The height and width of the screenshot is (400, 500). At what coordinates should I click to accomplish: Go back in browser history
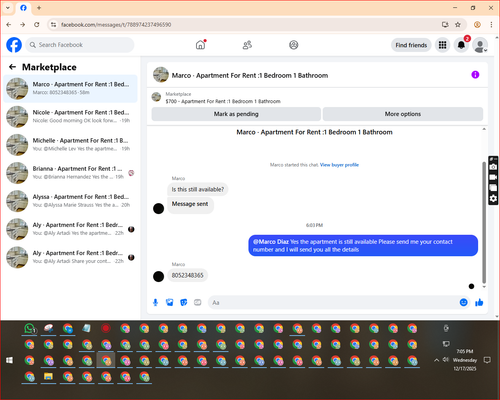(9, 24)
